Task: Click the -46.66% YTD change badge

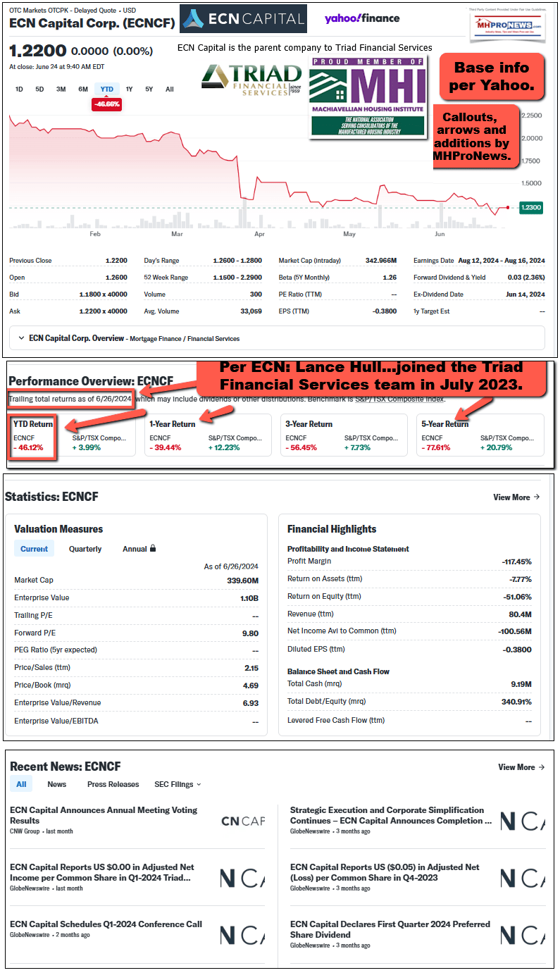Action: coord(107,104)
